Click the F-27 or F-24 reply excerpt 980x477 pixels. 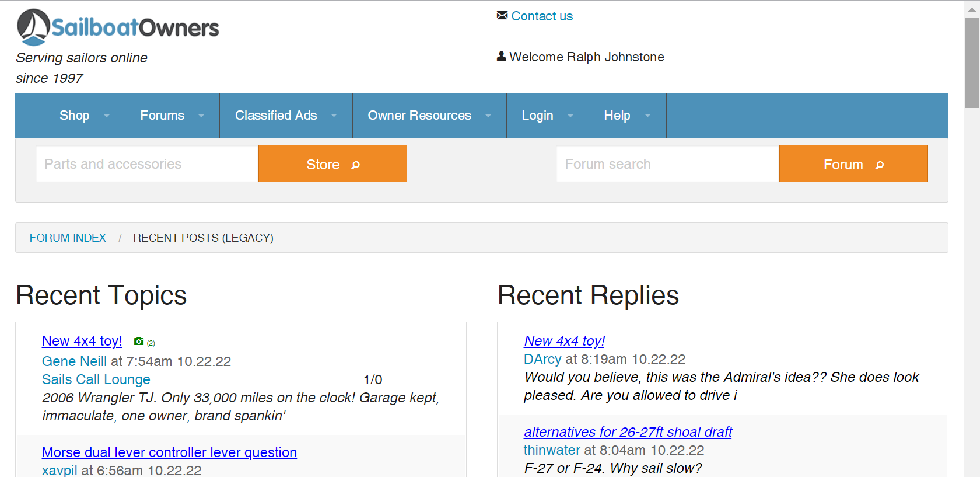tap(612, 468)
